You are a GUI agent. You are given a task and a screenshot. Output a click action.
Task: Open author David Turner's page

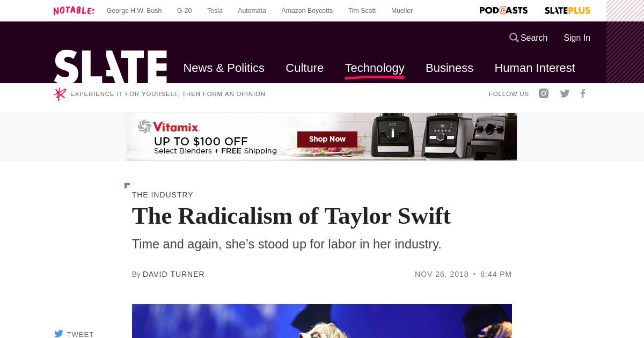tap(173, 274)
